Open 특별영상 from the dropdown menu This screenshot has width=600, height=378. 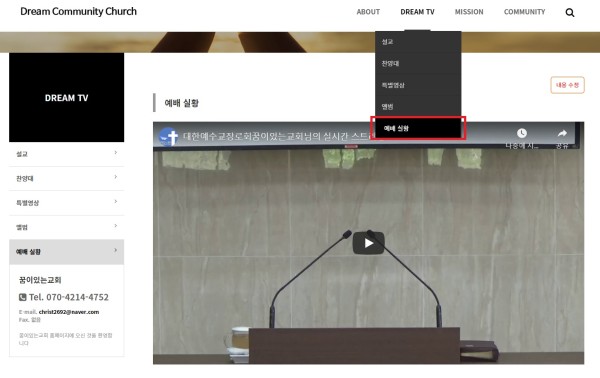coord(418,85)
